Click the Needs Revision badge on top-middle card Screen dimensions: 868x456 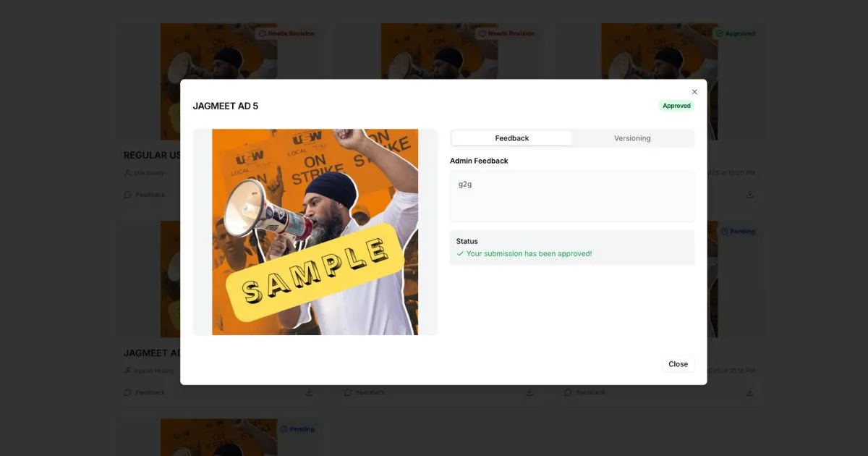507,33
